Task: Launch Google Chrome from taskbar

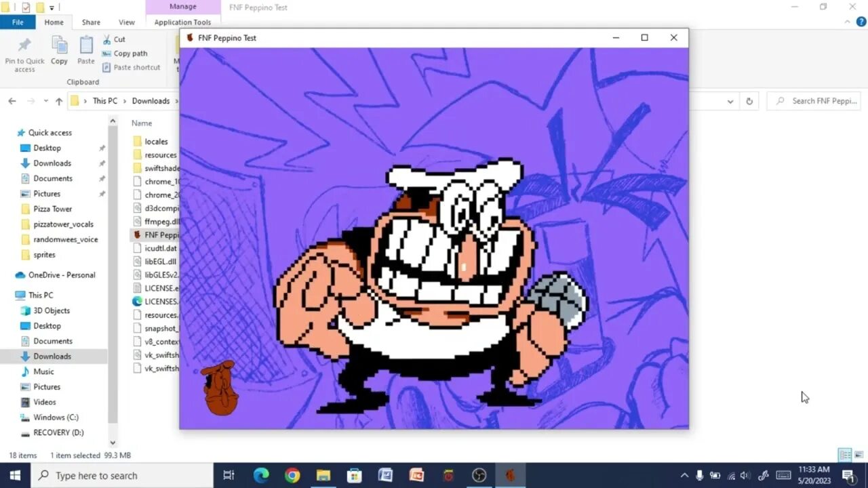Action: point(292,475)
